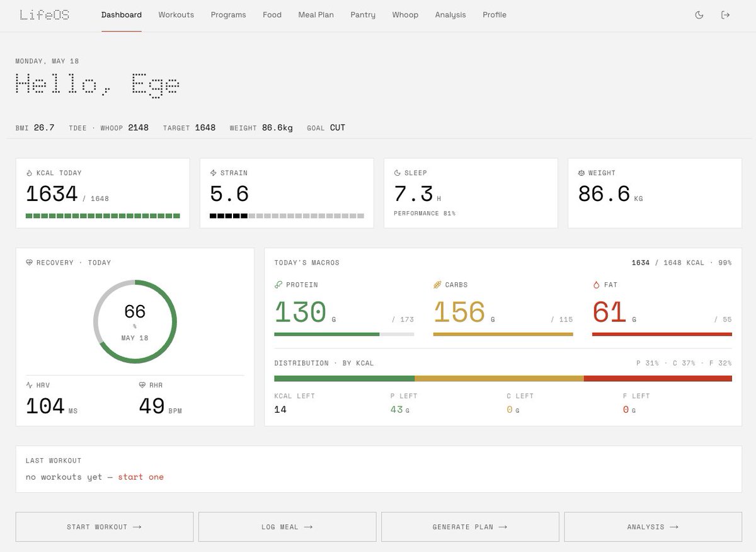Click the PERFORMANCE 81% text
The height and width of the screenshot is (552, 756).
pos(425,214)
